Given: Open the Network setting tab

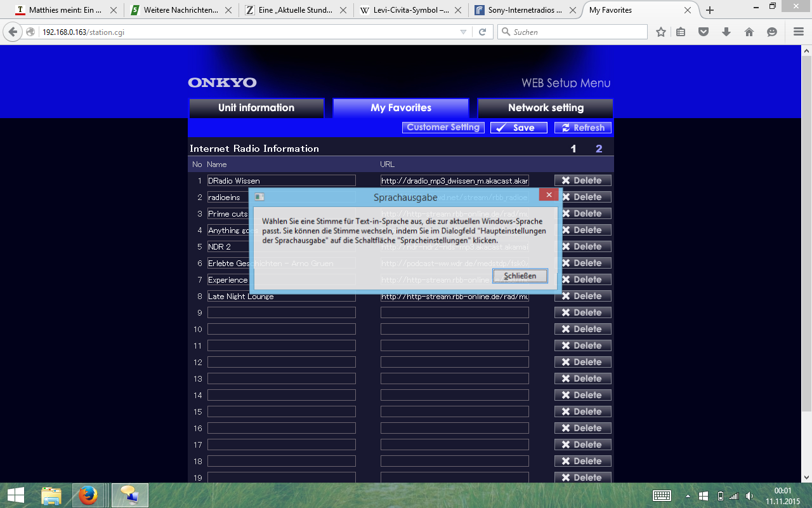Looking at the screenshot, I should pyautogui.click(x=545, y=108).
